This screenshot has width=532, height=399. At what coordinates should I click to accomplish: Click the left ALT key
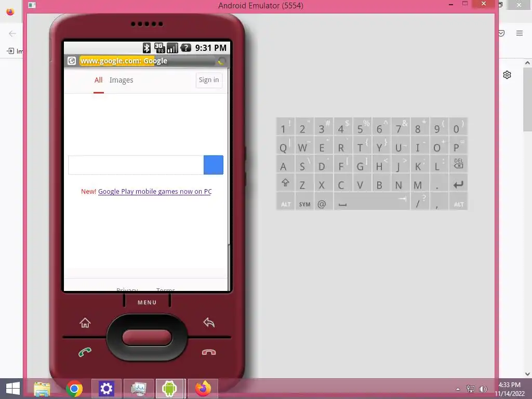(285, 203)
